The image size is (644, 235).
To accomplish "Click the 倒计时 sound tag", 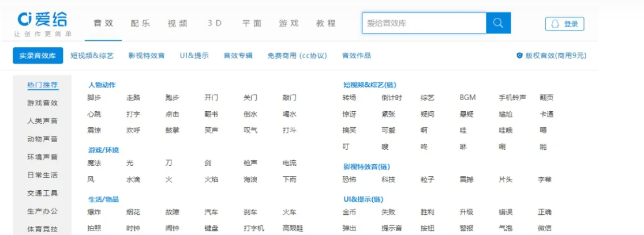I will (x=392, y=97).
